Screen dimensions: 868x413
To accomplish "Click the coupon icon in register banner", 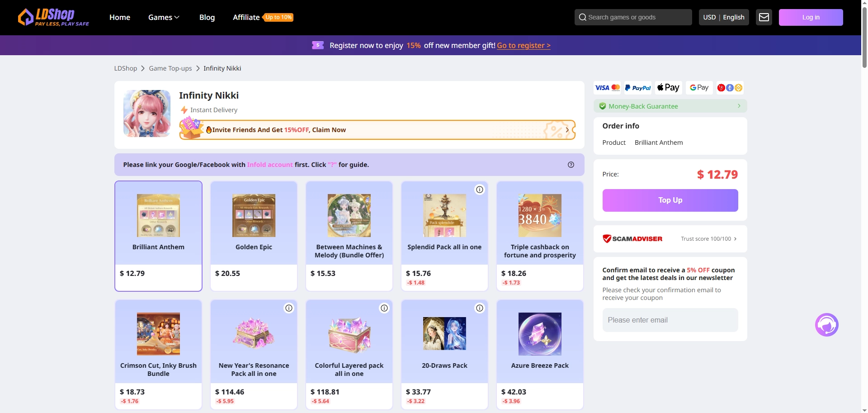I will (318, 45).
